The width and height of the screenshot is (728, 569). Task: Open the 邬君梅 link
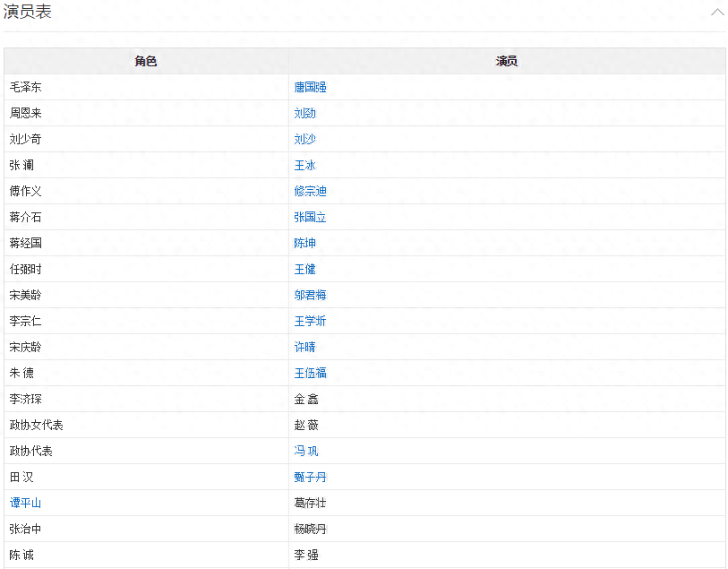(x=310, y=296)
